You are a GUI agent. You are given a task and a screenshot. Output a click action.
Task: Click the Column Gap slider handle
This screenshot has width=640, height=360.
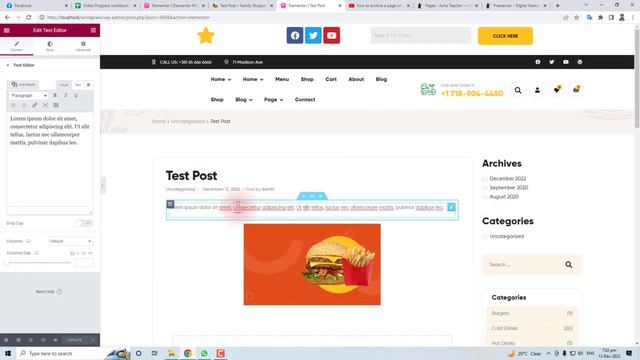click(x=7, y=263)
